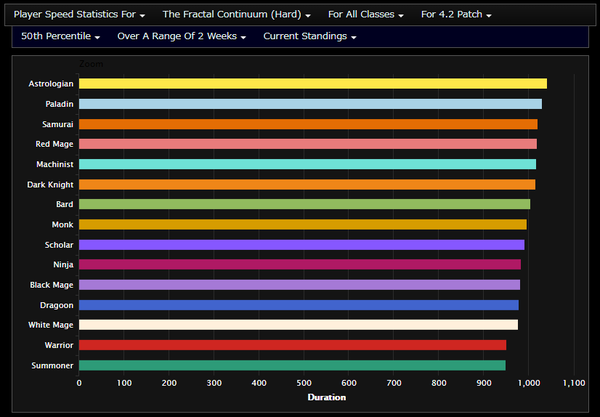
Task: Click the light blue Paladin bar
Action: [310, 104]
